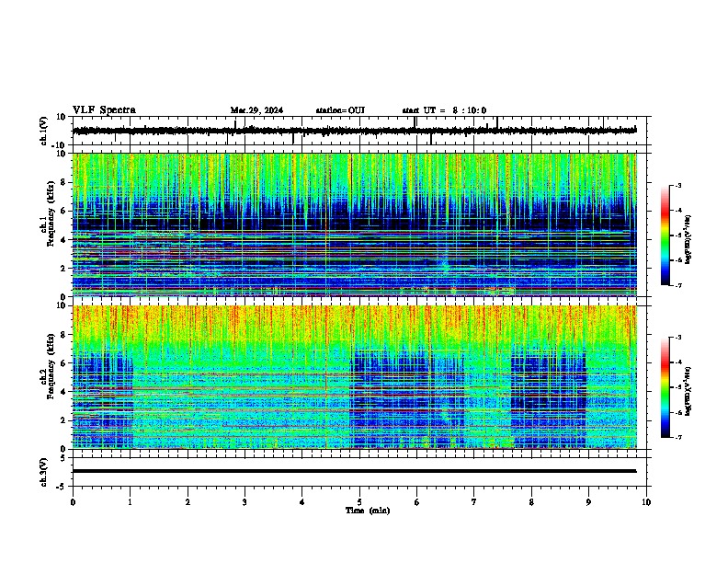This screenshot has height=563, width=728.
Task: Click the ch.1 voltage waveform trace panel
Action: pos(361,131)
